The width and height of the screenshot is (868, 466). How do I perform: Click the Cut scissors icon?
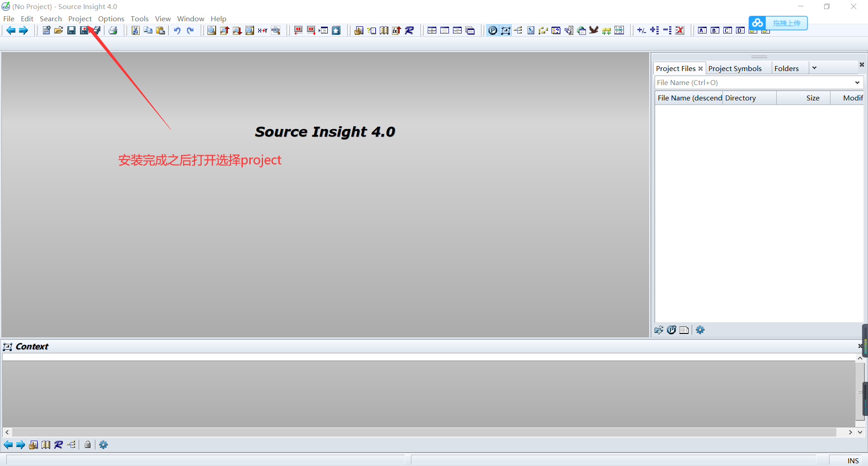pyautogui.click(x=135, y=30)
